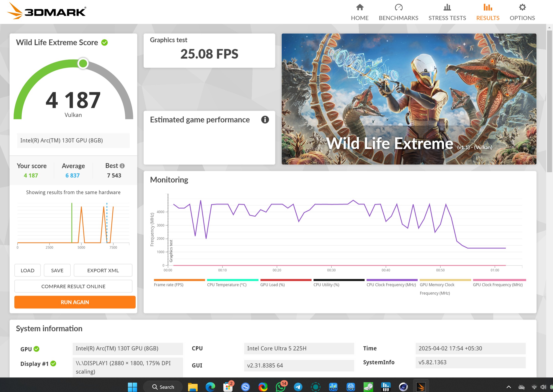553x392 pixels.
Task: Open Microsoft Edge from taskbar
Action: tap(210, 387)
